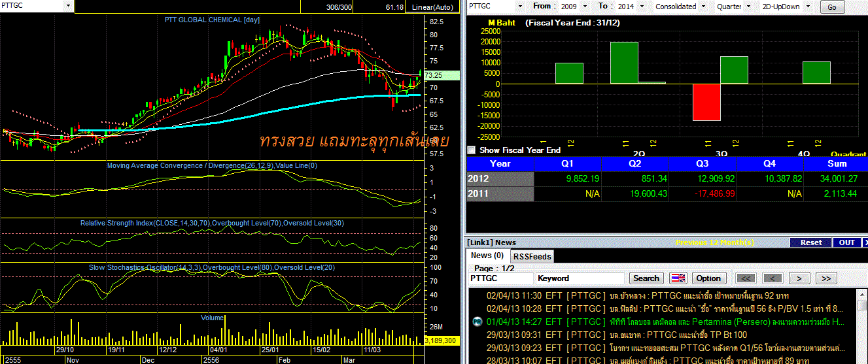Toggle the Show Fiscal Year End checkbox

click(x=472, y=150)
